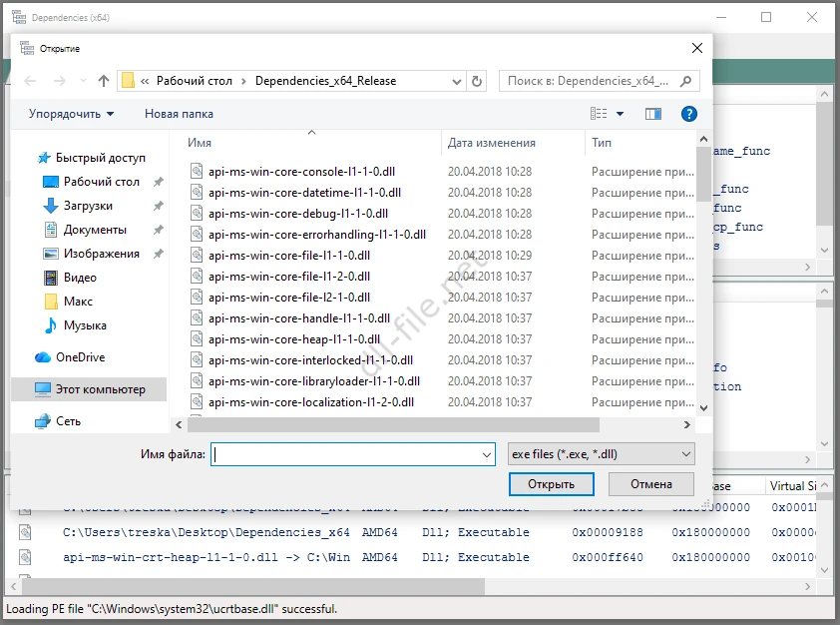The width and height of the screenshot is (840, 625).
Task: Maximize the Dependencies (x64) window
Action: (766, 17)
